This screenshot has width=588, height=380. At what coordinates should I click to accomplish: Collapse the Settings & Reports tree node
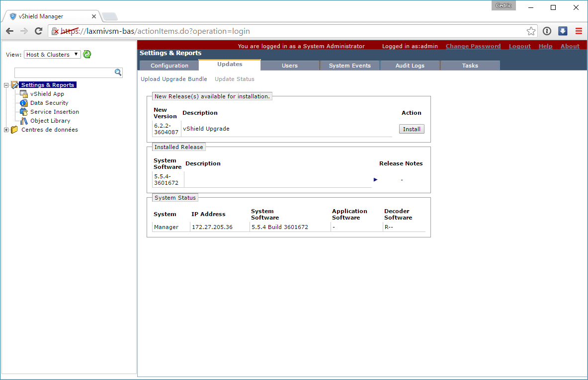click(6, 85)
